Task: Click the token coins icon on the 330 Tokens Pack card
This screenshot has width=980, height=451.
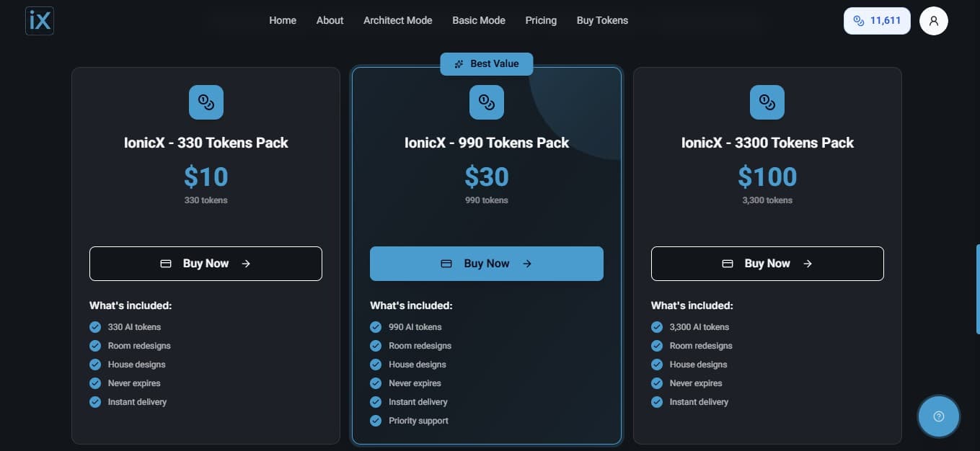Action: pyautogui.click(x=206, y=102)
